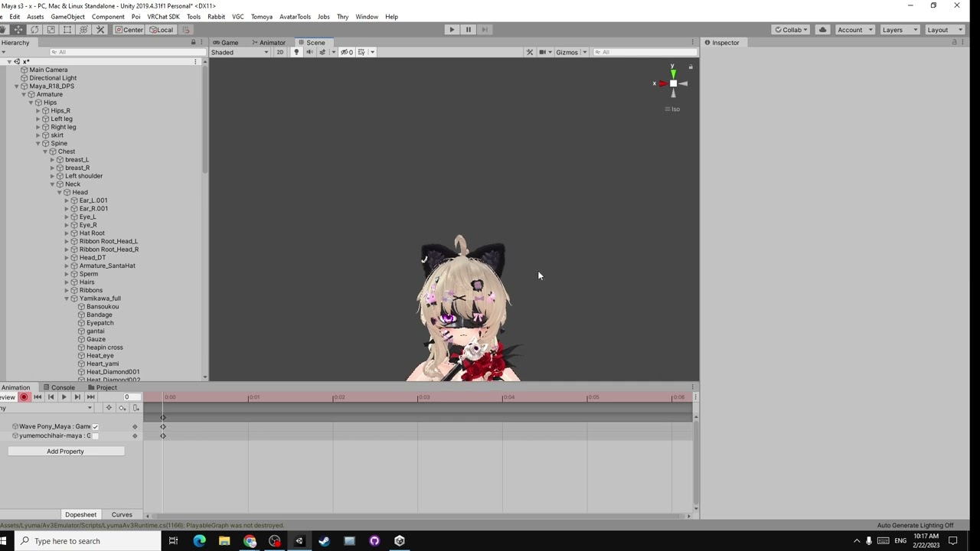Click the record button in the Animation panel
The width and height of the screenshot is (980, 551).
24,396
